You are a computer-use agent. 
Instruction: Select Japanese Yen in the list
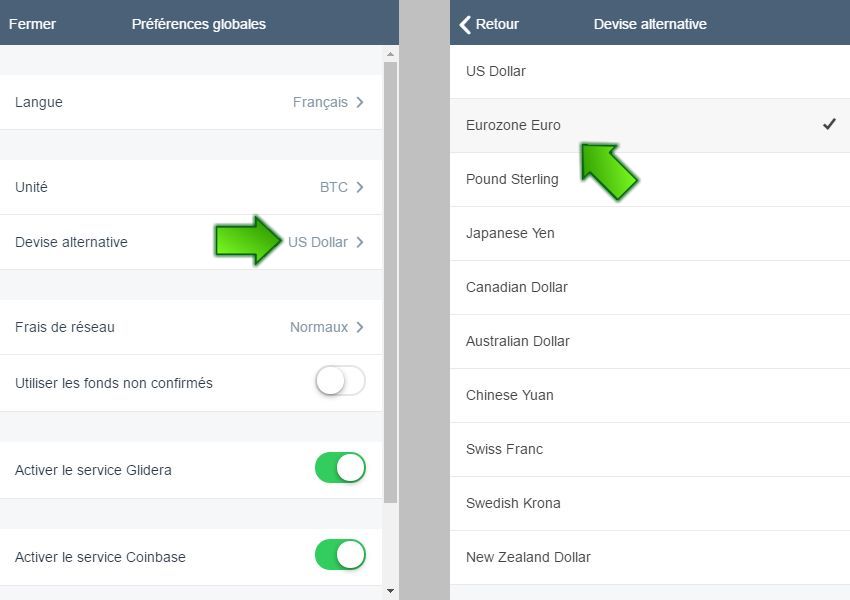510,233
